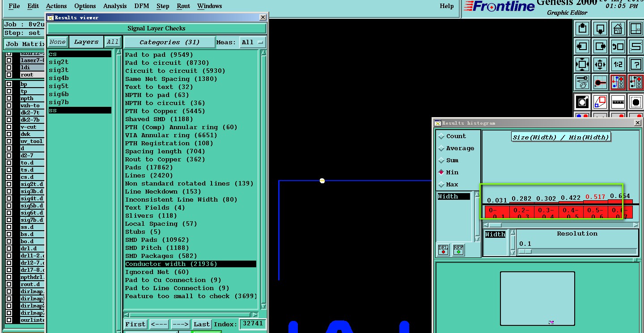644x333 pixels.
Task: Open the File menu
Action: point(14,6)
